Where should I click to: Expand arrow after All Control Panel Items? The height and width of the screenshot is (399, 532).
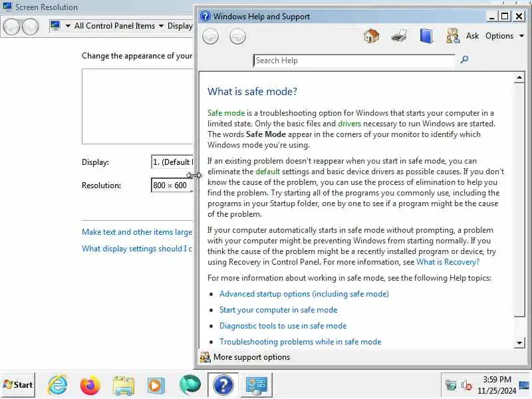161,26
